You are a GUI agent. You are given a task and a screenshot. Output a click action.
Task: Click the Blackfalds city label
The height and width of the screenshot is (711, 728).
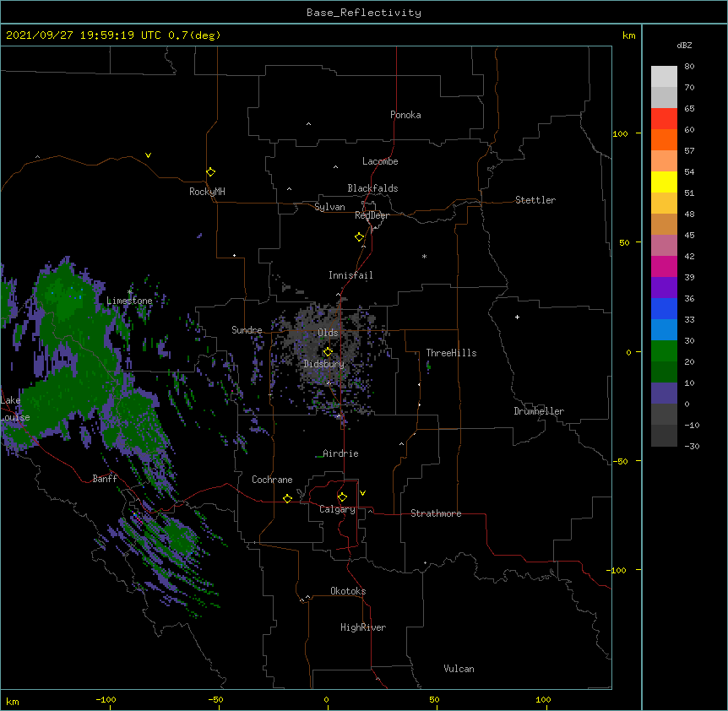tap(372, 188)
